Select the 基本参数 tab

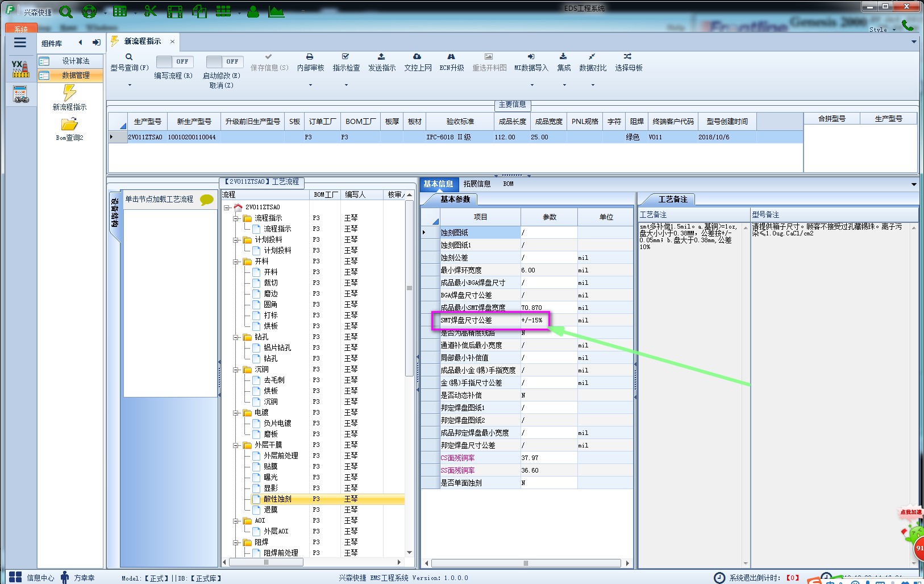click(455, 200)
